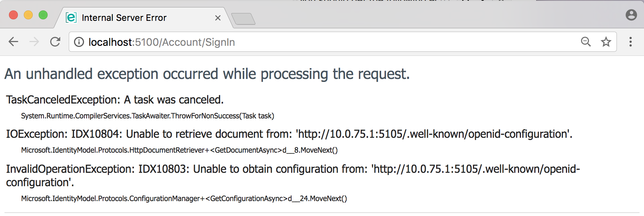Maximize the window with green button

(x=43, y=15)
